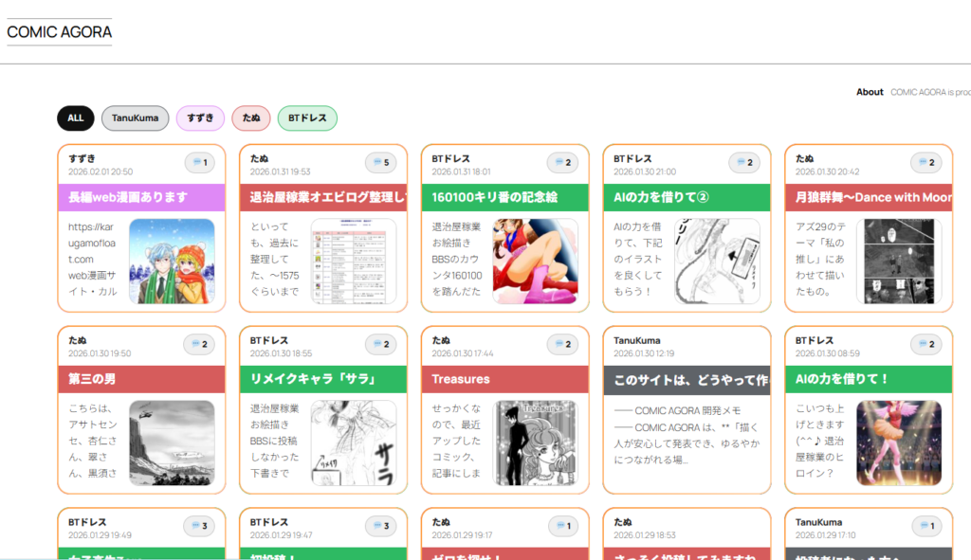Image resolution: width=971 pixels, height=560 pixels.
Task: Click the comment bubble icon on the 長編web漫画あります card
Action: click(x=199, y=163)
